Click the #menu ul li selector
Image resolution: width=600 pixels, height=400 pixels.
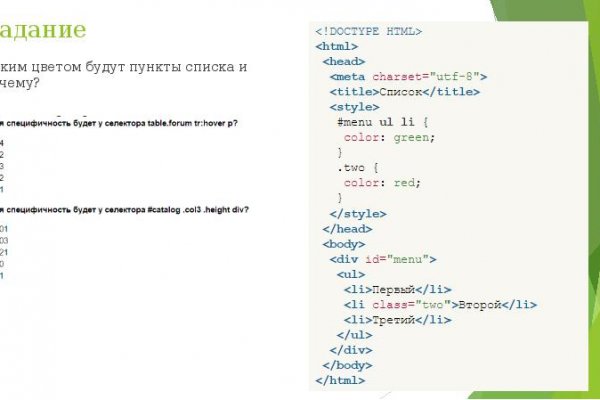(383, 120)
